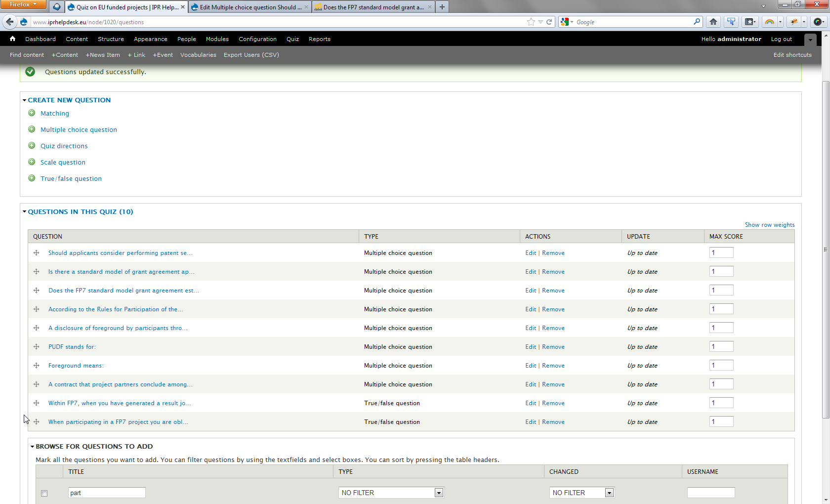Viewport: 830px width, 504px height.
Task: Switch to 'Edit Multiple choice question' tab
Action: [x=249, y=7]
